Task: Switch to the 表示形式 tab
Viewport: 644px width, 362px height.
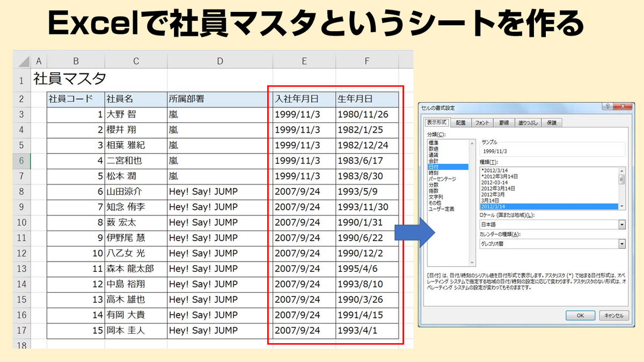Action: [436, 122]
